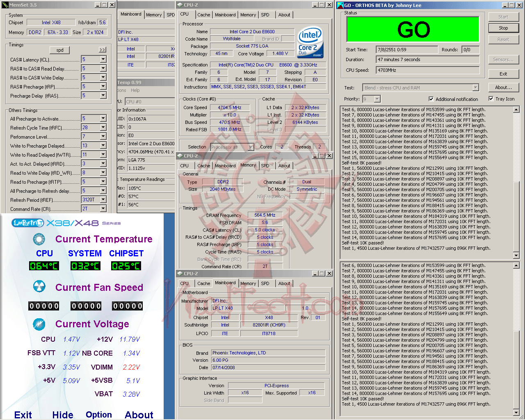The image size is (525, 420).
Task: Open CPU-Z Processor Selection dropdown
Action: [x=251, y=147]
